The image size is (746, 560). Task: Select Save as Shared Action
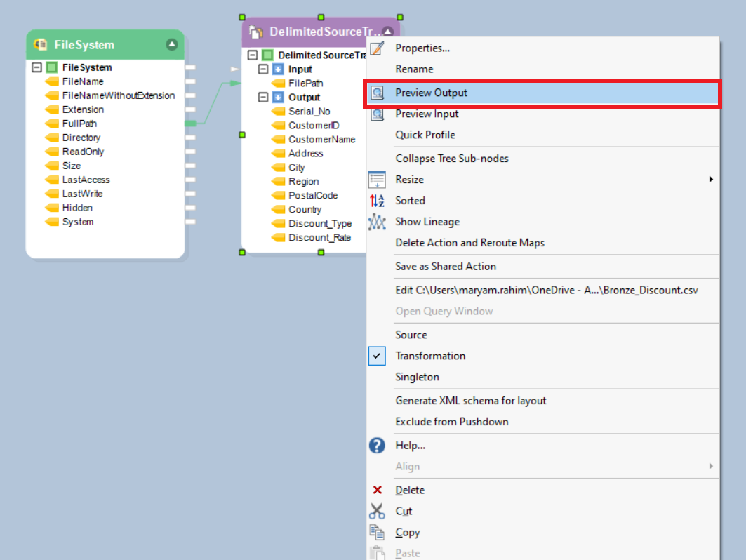(445, 267)
